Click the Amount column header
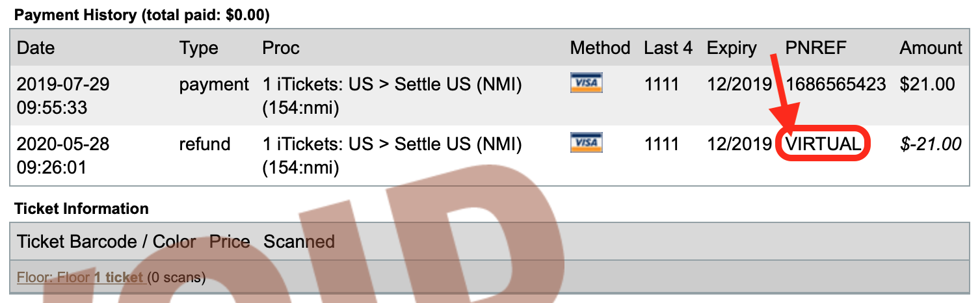Screen dimensions: 980x303 point(931,48)
